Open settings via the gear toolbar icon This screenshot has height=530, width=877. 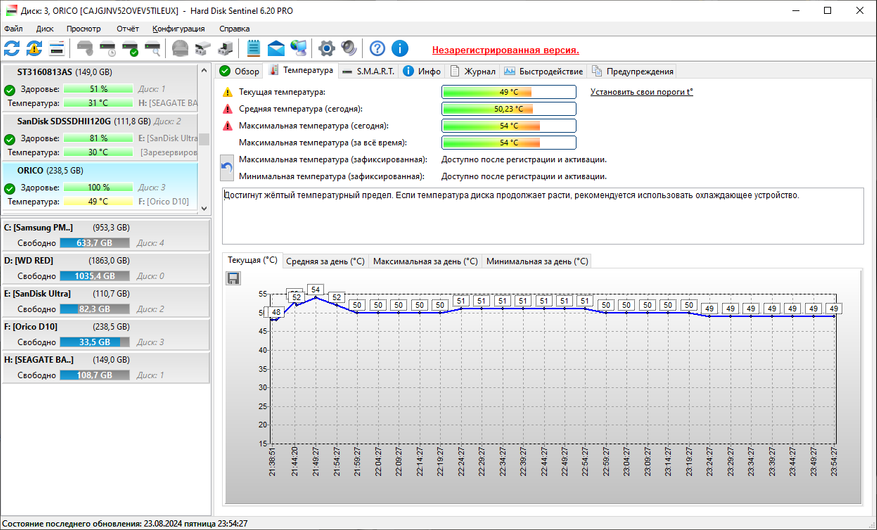coord(326,48)
